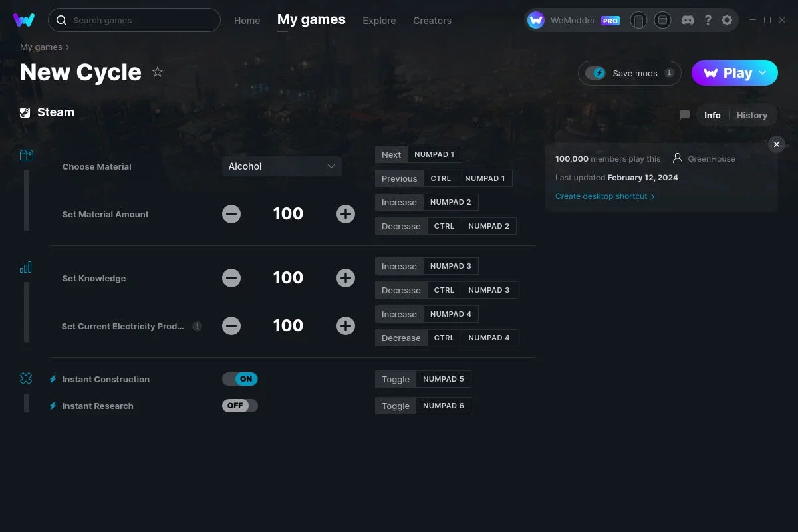
Task: Click the Set Current Electricity value 100
Action: tap(288, 326)
